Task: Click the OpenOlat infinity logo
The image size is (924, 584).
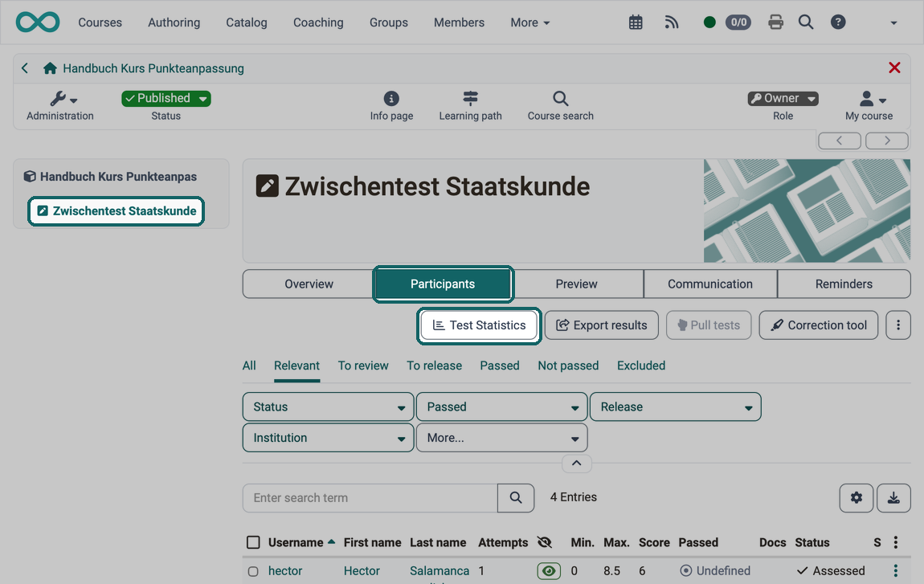Action: pyautogui.click(x=38, y=22)
